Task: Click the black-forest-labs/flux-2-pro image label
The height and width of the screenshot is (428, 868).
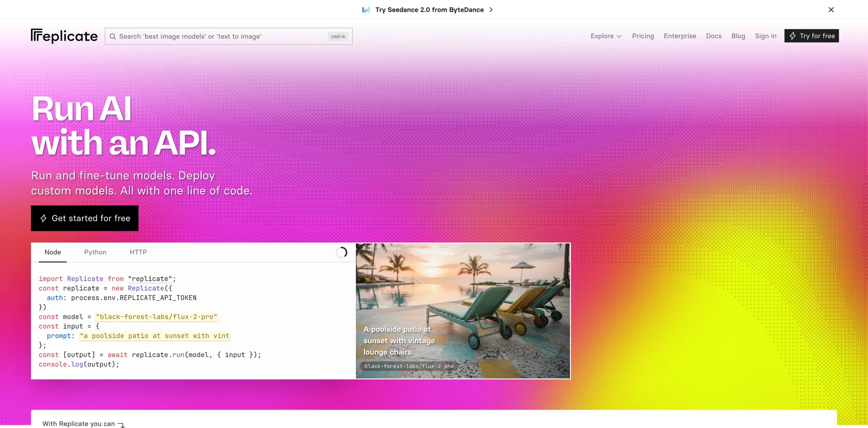Action: click(x=409, y=366)
